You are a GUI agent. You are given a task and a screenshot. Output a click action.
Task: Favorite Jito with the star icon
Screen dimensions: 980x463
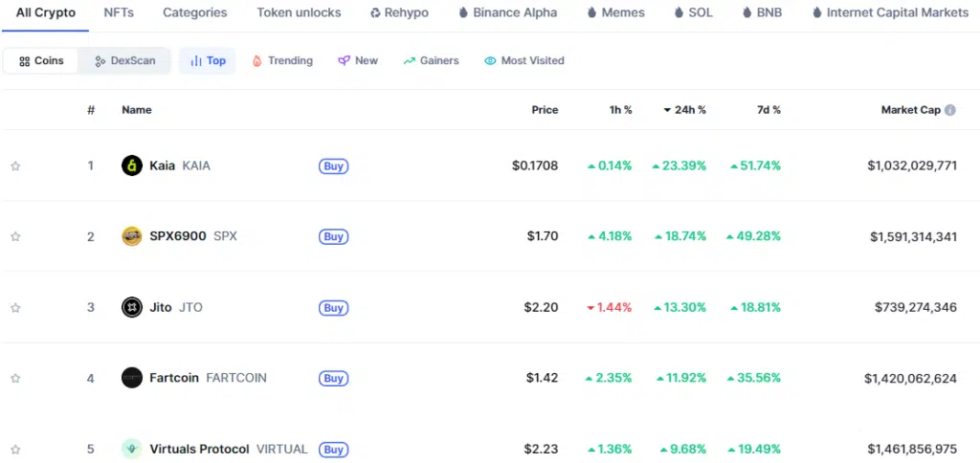15,307
